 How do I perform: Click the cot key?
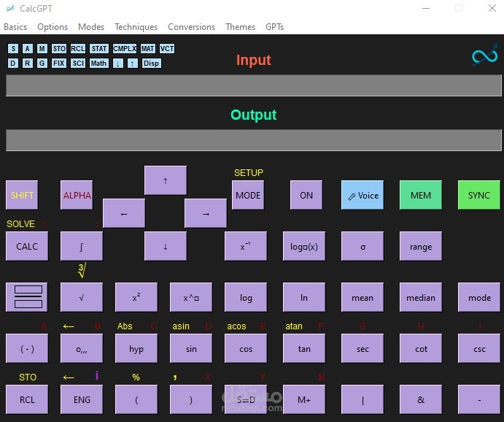coord(421,348)
